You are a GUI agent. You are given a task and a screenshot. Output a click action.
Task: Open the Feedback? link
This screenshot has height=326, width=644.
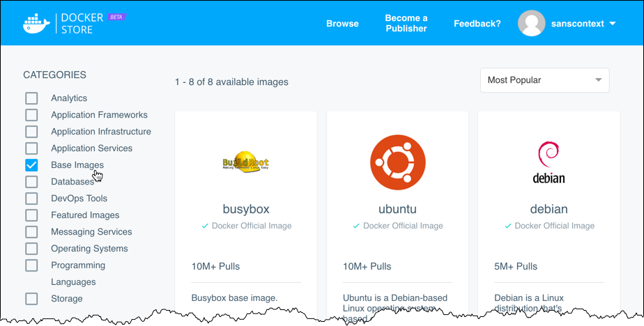click(x=477, y=24)
